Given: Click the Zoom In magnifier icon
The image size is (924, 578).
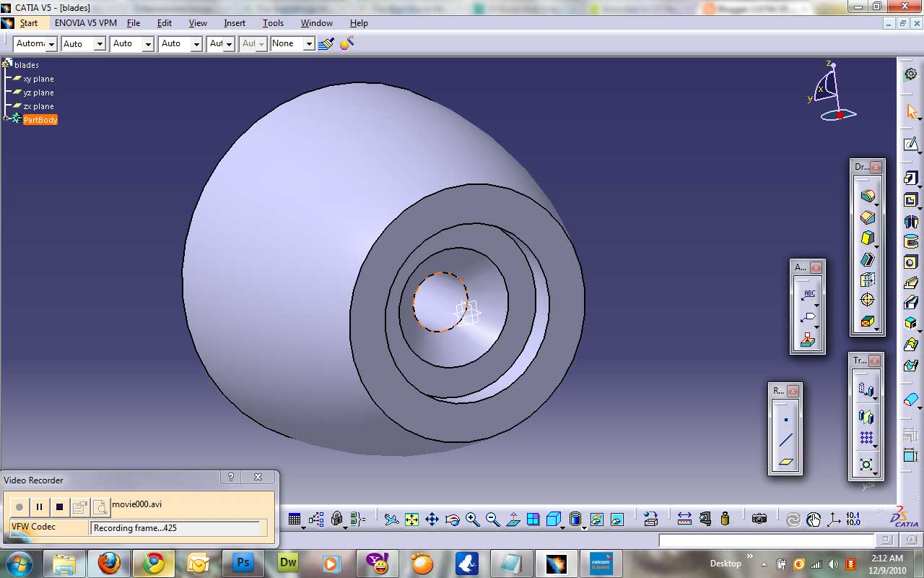Looking at the screenshot, I should pyautogui.click(x=471, y=519).
